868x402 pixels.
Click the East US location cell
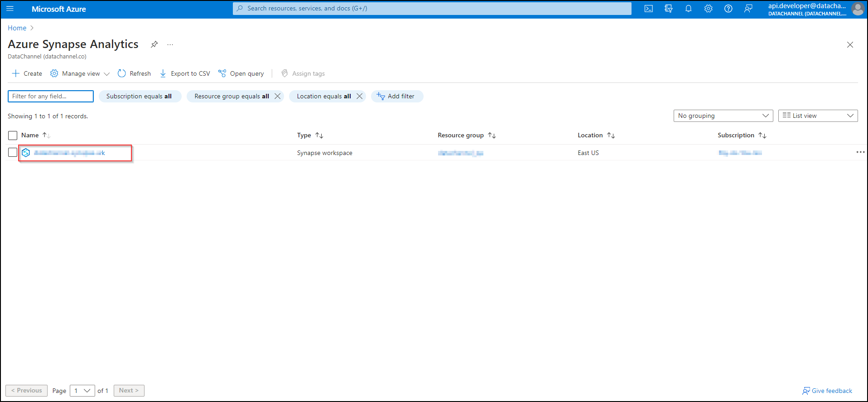(588, 153)
